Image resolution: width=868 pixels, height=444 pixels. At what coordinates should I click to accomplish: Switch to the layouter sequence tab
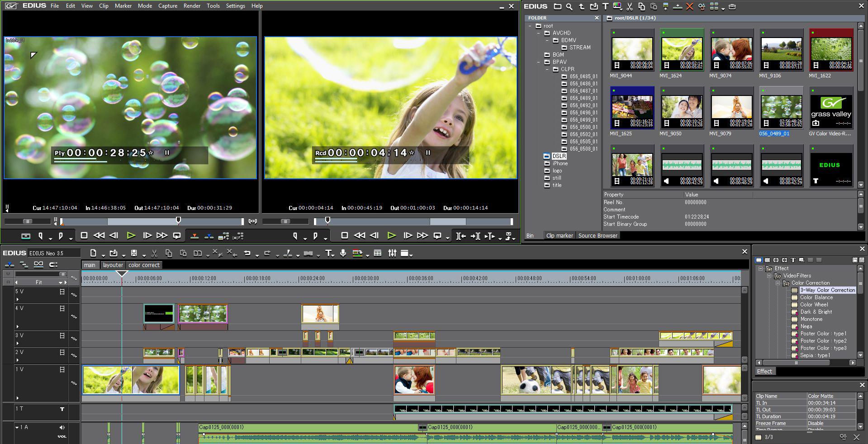(113, 265)
